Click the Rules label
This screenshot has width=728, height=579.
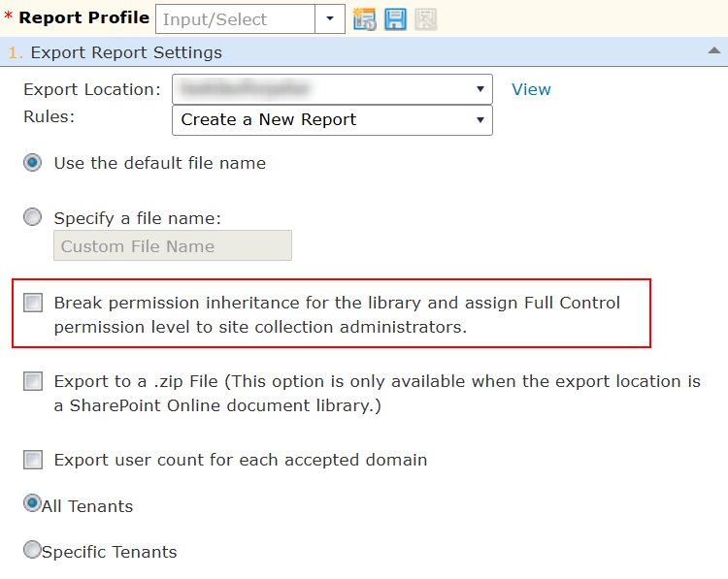point(49,116)
